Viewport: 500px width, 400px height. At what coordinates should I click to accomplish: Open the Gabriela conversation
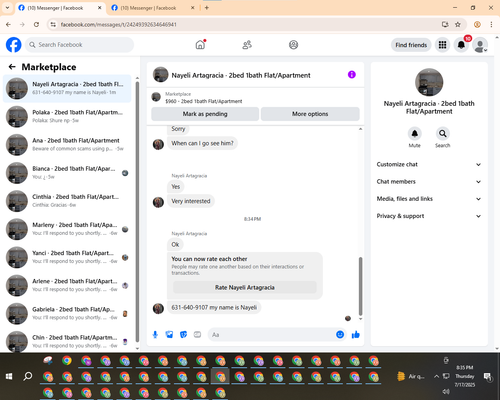[67, 314]
